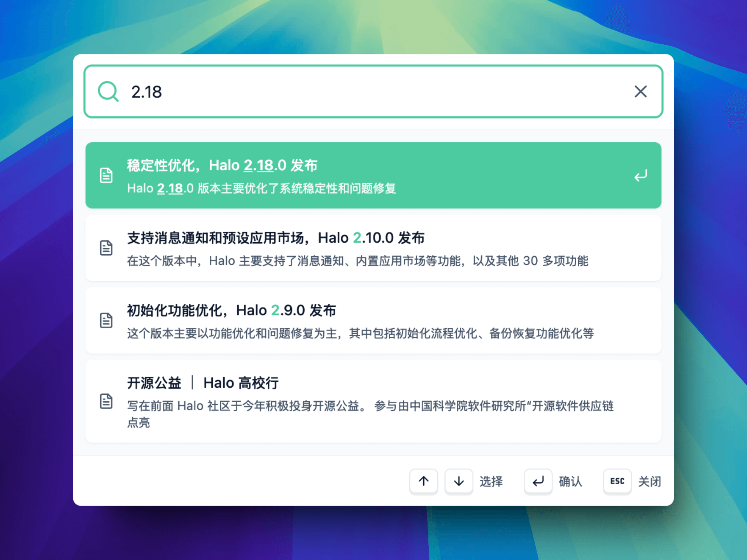This screenshot has height=560, width=747.
Task: Click the up arrow key hint
Action: (x=424, y=481)
